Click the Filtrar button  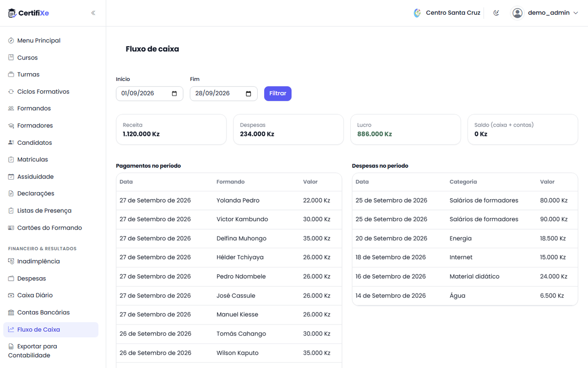pos(278,94)
